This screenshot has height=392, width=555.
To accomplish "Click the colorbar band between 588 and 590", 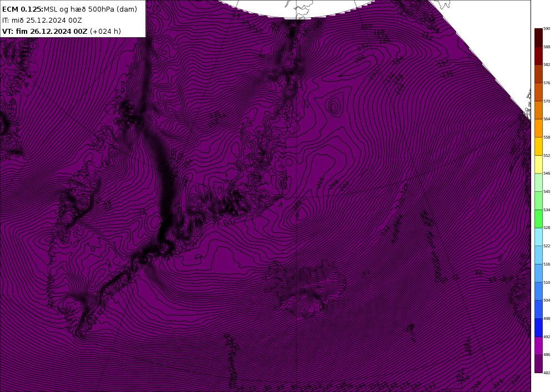I will click(x=538, y=38).
